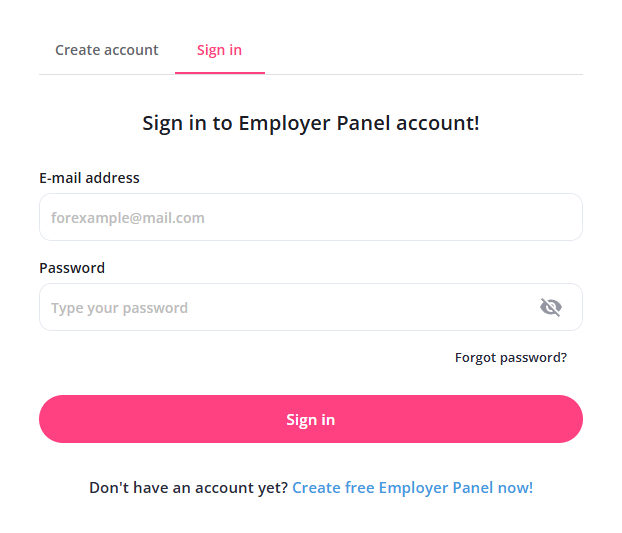Go to Create account registration tab
Viewport: 622px width, 533px height.
pyautogui.click(x=107, y=50)
